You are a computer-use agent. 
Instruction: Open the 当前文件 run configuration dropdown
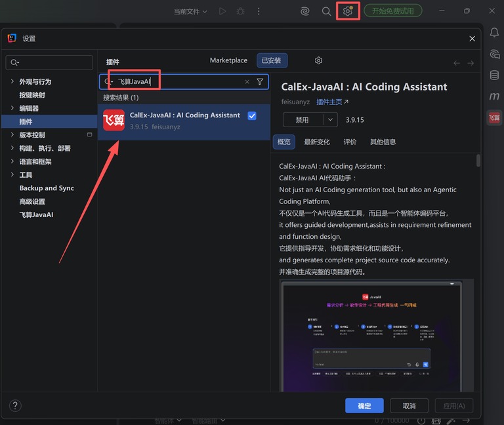coord(190,12)
